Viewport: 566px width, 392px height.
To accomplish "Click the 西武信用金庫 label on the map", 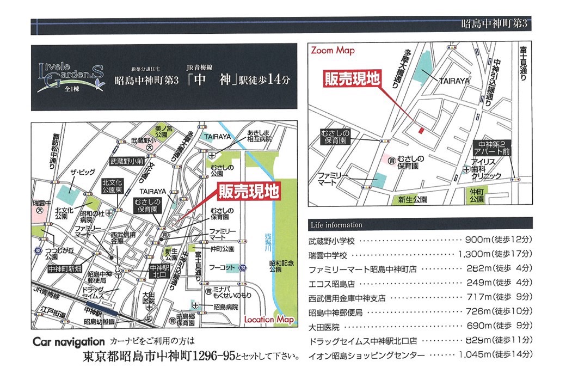I will pos(123,237).
